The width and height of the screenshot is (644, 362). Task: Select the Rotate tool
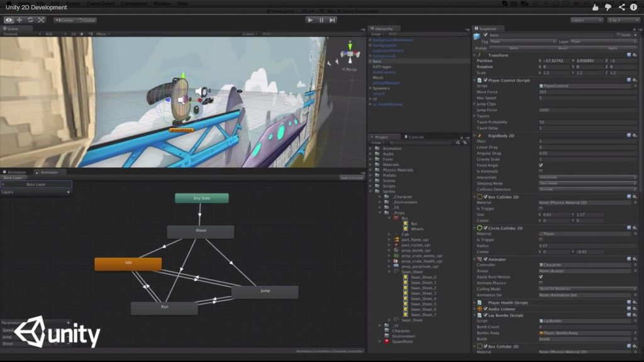tap(30, 20)
